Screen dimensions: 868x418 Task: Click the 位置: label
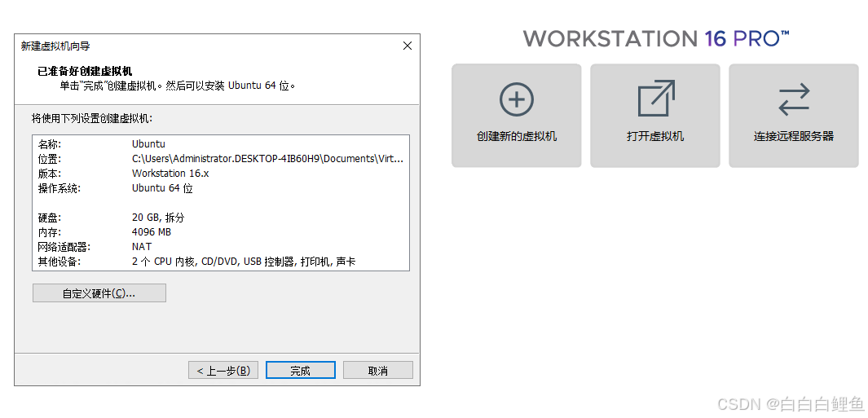49,159
